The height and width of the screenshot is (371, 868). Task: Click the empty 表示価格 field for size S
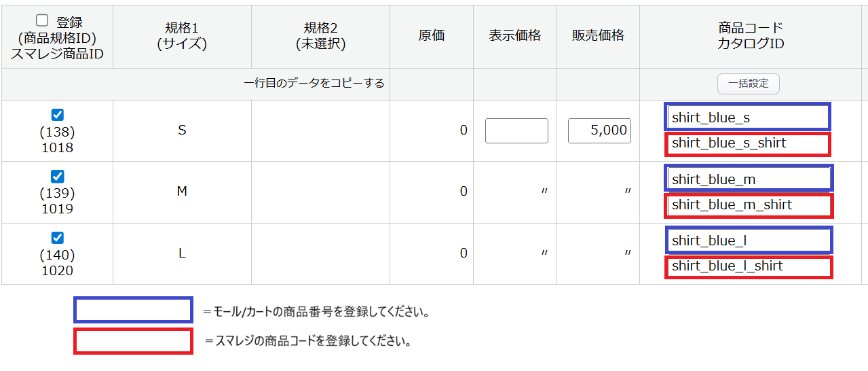click(x=516, y=130)
